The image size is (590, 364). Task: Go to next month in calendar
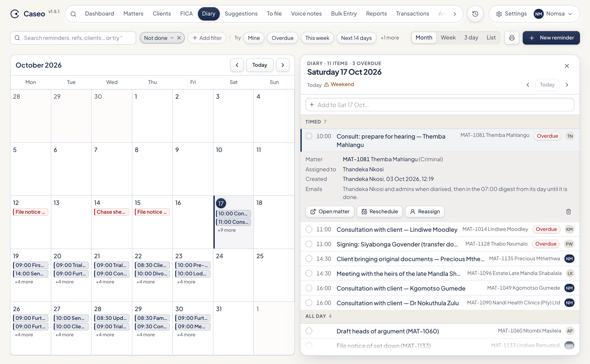283,65
